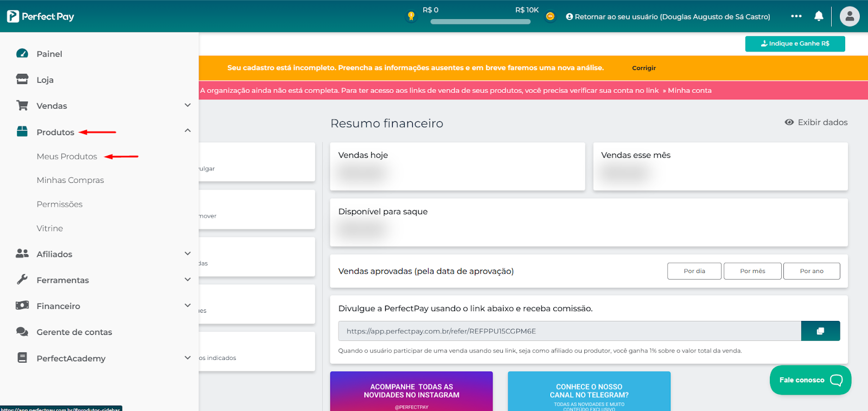Click the gold coin icon at R$ 10K

coord(550,16)
